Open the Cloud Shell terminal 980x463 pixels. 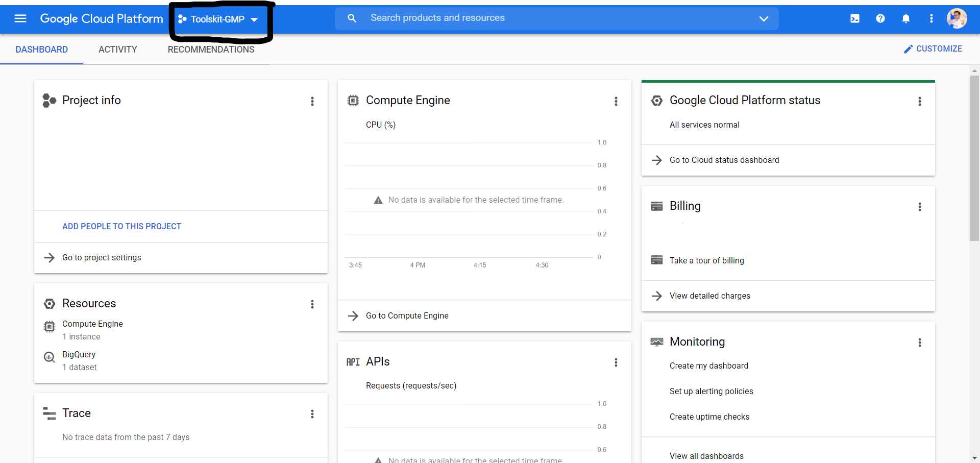point(855,18)
